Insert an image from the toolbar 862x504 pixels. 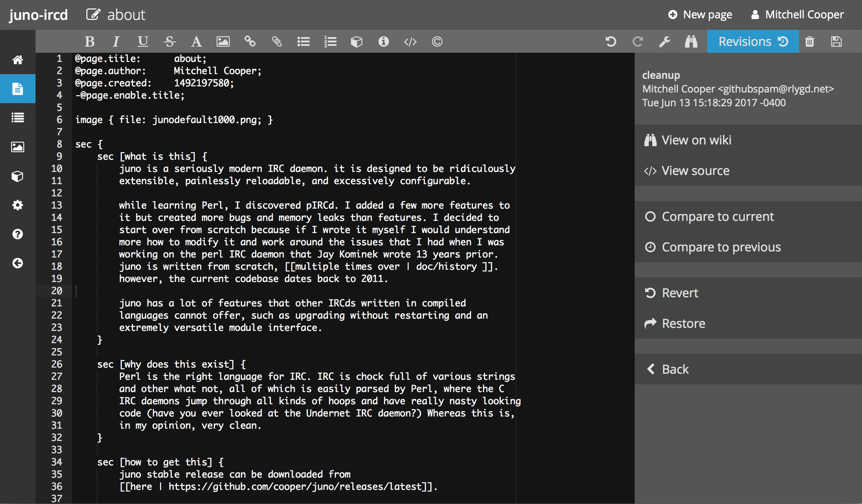pyautogui.click(x=223, y=41)
